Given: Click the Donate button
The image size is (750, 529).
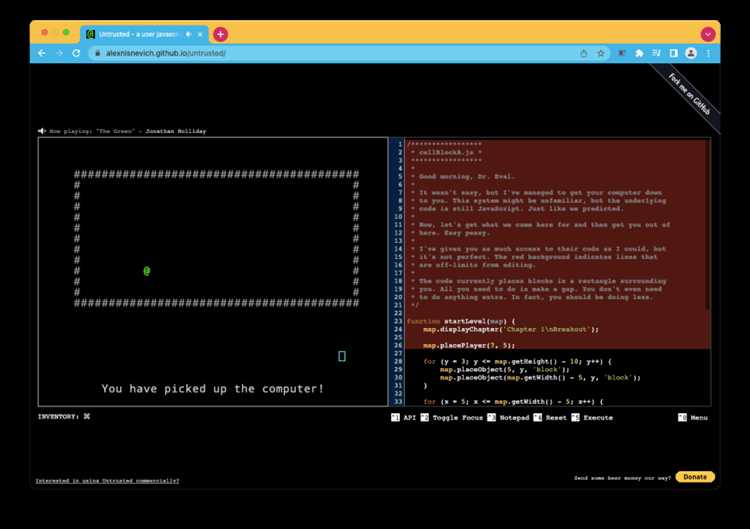Looking at the screenshot, I should click(695, 477).
